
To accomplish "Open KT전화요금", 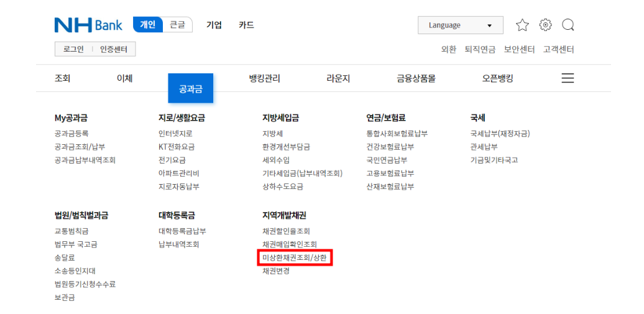I will [x=177, y=147].
